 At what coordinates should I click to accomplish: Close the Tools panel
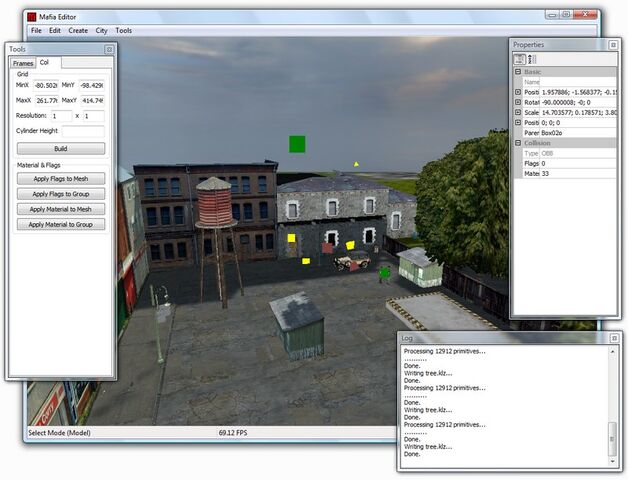[109, 49]
